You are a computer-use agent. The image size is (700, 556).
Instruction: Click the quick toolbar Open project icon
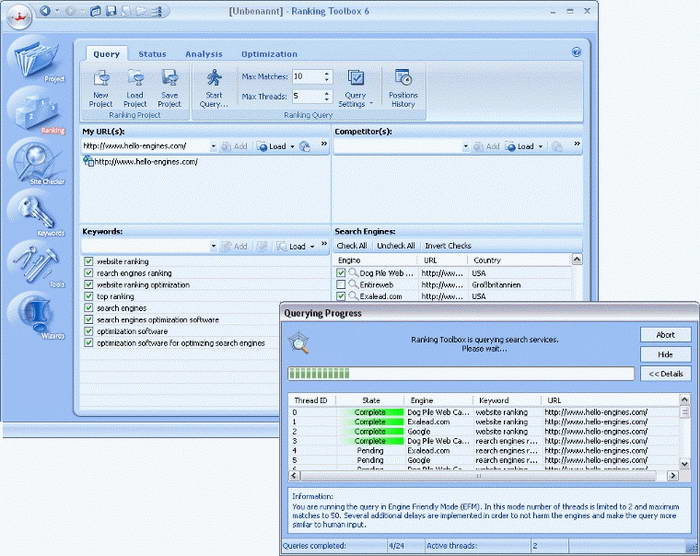[x=96, y=11]
